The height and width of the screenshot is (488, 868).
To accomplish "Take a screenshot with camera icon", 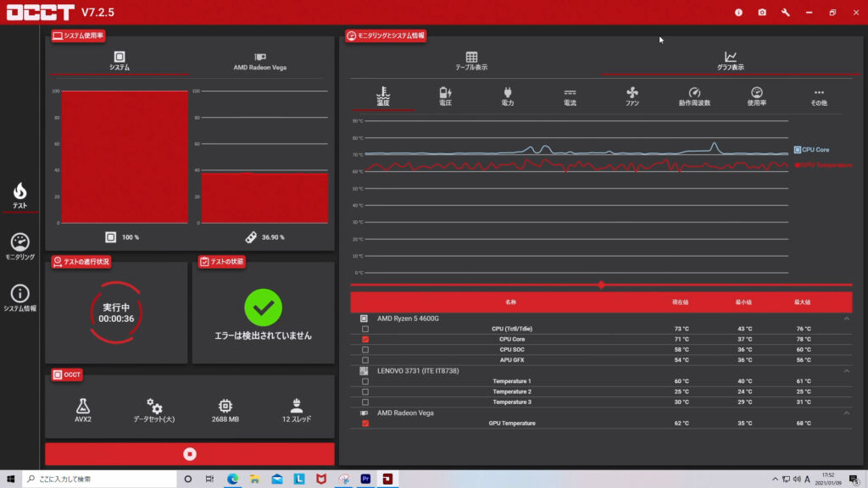I will (762, 12).
